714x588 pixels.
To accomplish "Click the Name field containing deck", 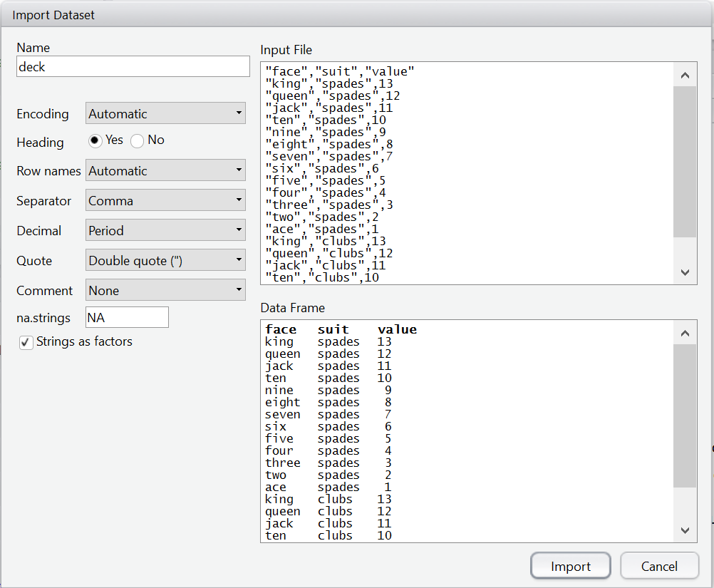I will 133,66.
